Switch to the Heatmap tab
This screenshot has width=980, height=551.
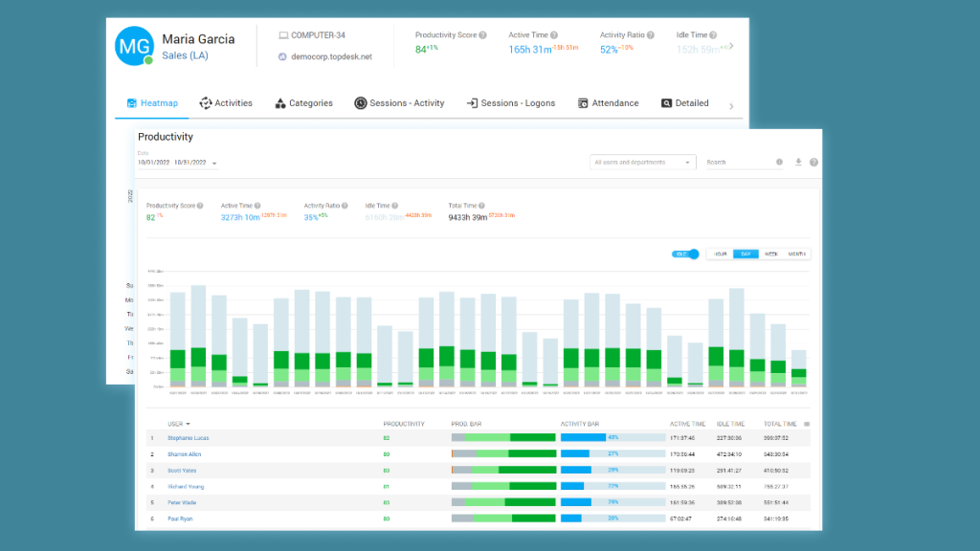159,102
